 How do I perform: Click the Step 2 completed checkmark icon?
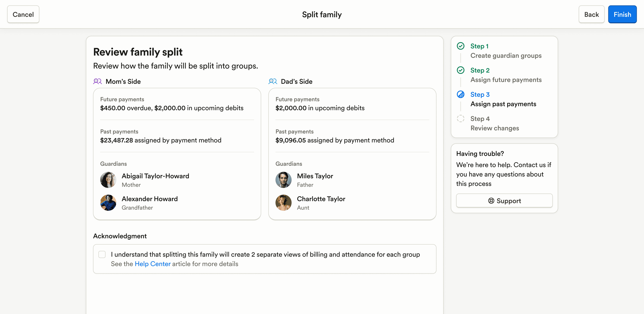click(460, 70)
